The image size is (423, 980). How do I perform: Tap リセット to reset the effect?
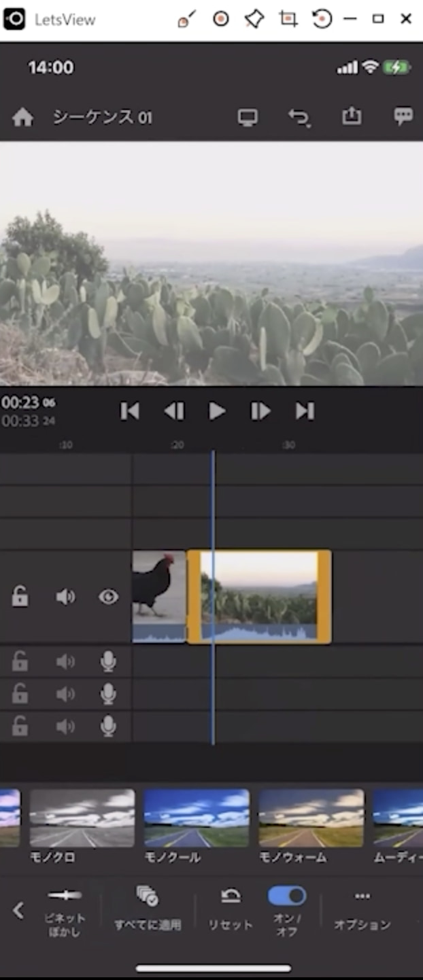point(231,909)
